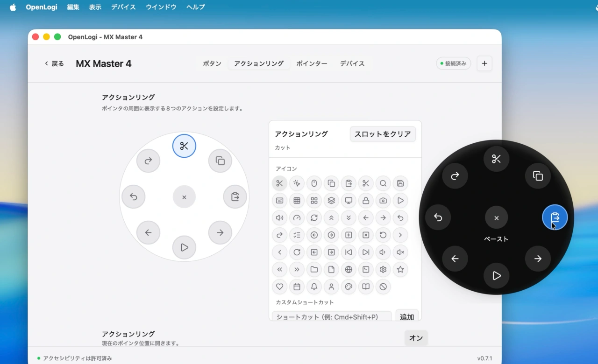This screenshot has height=364, width=598.
Task: Pick the blank file icon
Action: pos(331,270)
